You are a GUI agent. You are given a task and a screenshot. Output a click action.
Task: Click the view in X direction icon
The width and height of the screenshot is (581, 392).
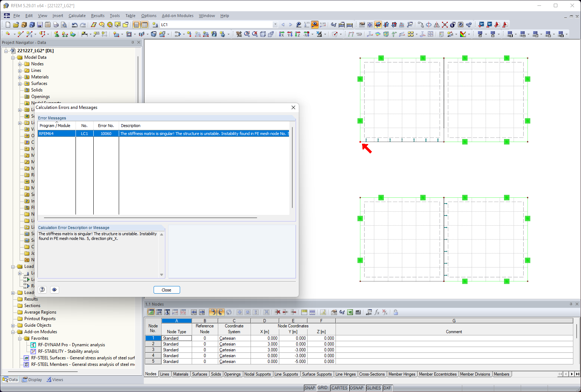click(282, 34)
